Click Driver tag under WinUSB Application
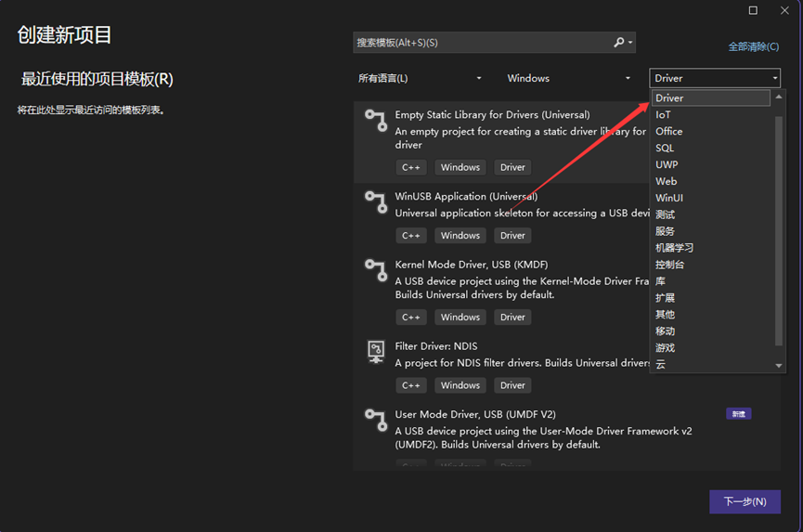 (x=512, y=236)
